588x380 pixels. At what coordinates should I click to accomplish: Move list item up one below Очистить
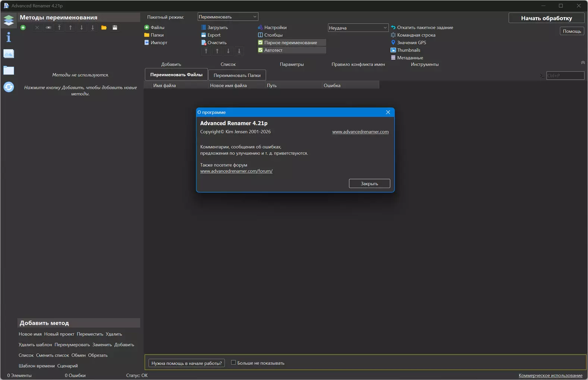pyautogui.click(x=217, y=51)
